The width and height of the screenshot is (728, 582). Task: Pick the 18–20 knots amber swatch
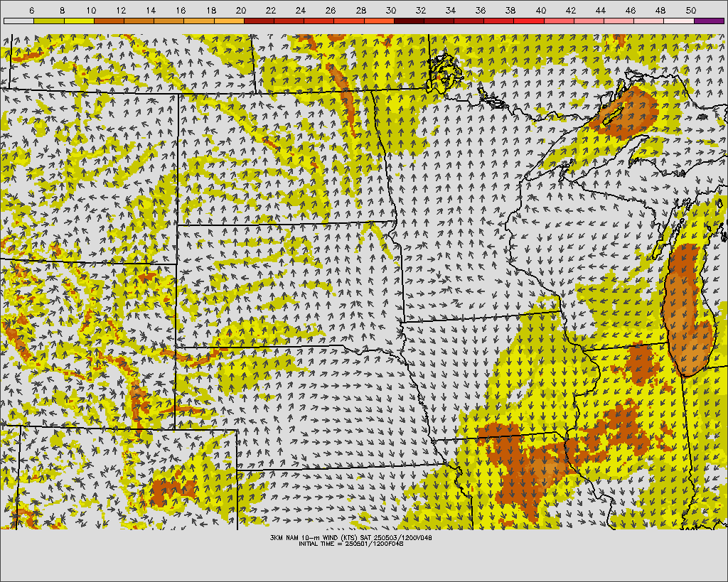(229, 21)
